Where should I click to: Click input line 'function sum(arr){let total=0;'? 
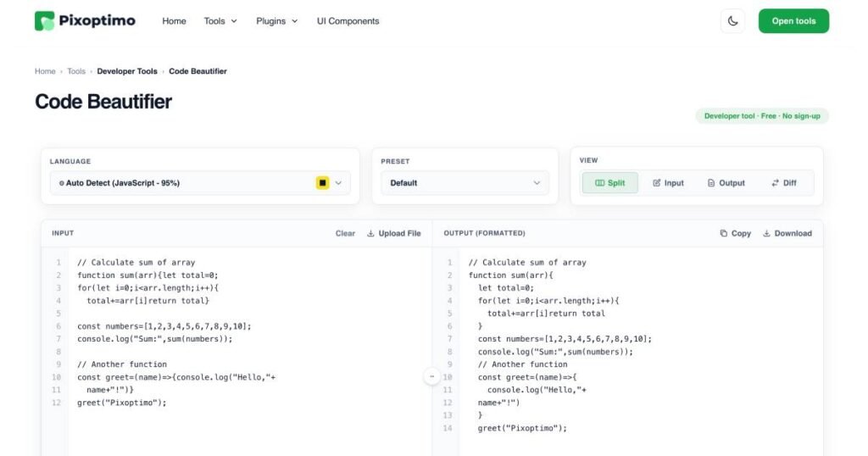[x=147, y=275]
